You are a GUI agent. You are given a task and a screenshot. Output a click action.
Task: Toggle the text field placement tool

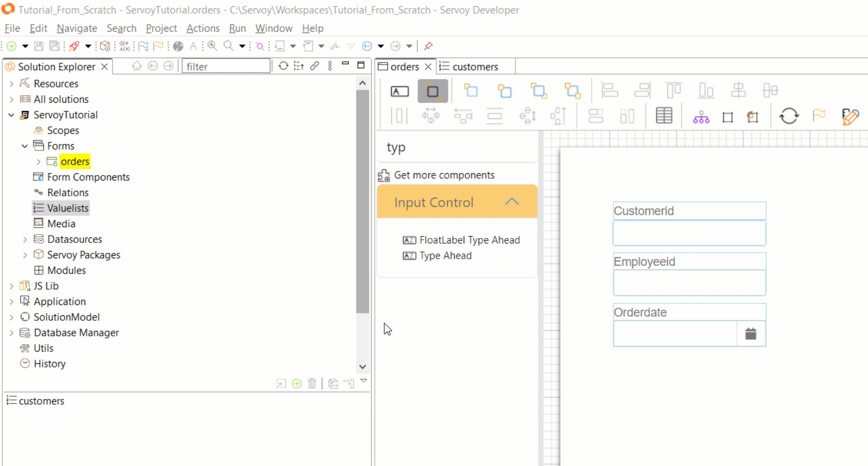click(x=399, y=91)
